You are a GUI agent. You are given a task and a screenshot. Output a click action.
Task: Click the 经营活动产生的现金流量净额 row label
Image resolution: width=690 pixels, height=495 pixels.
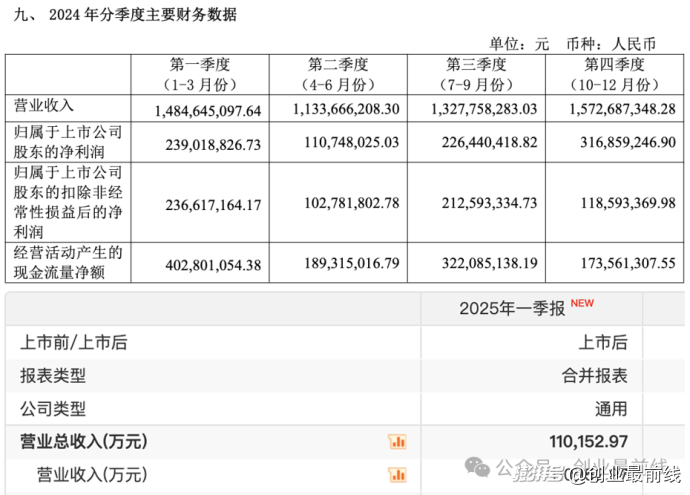click(x=68, y=262)
